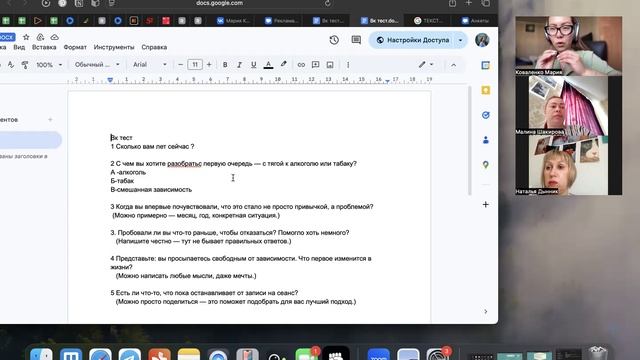The height and width of the screenshot is (360, 640).
Task: Open the Вид menu
Action: [19, 47]
